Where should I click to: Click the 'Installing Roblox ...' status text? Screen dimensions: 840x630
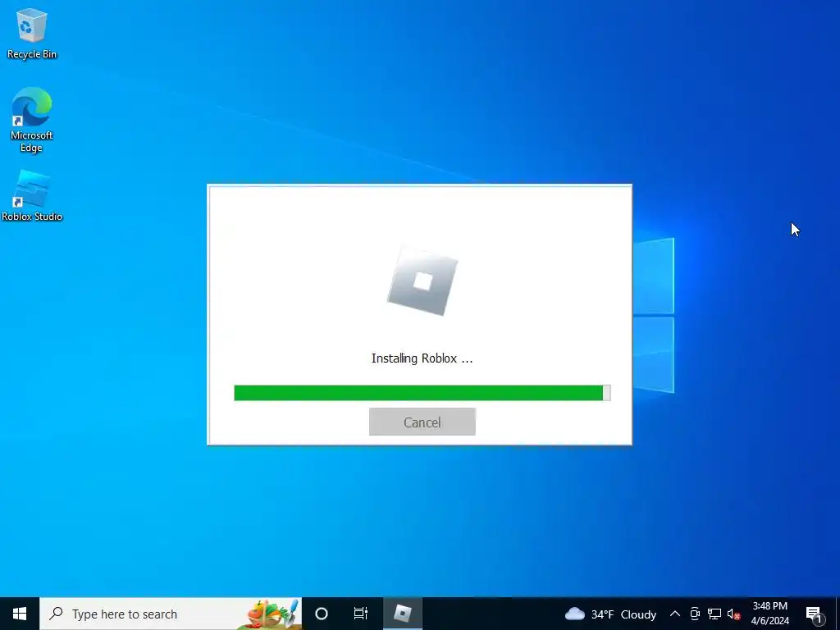pyautogui.click(x=422, y=358)
